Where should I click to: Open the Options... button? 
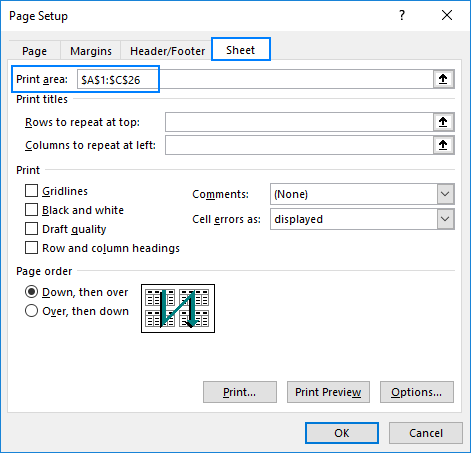pos(417,392)
